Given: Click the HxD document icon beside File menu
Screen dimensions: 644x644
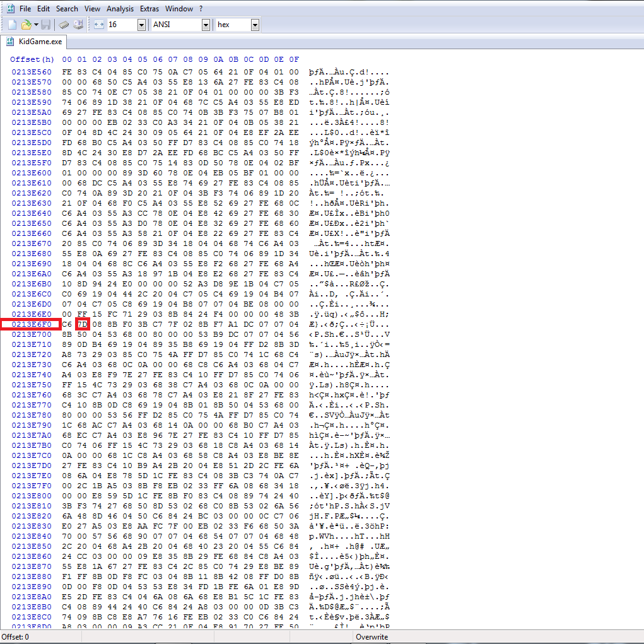Looking at the screenshot, I should pyautogui.click(x=11, y=9).
